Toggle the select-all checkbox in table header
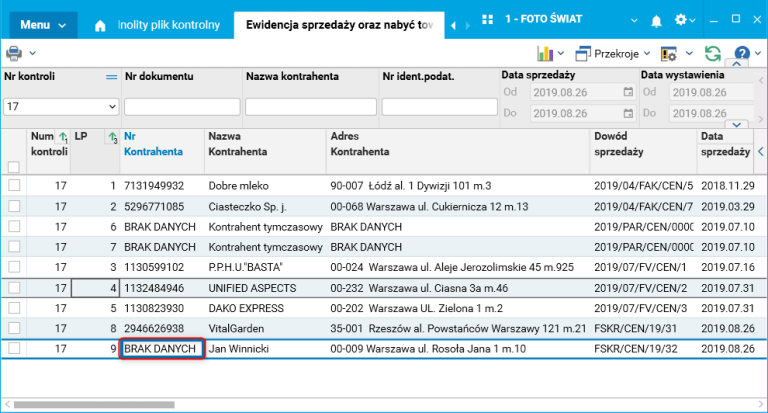 click(x=14, y=167)
